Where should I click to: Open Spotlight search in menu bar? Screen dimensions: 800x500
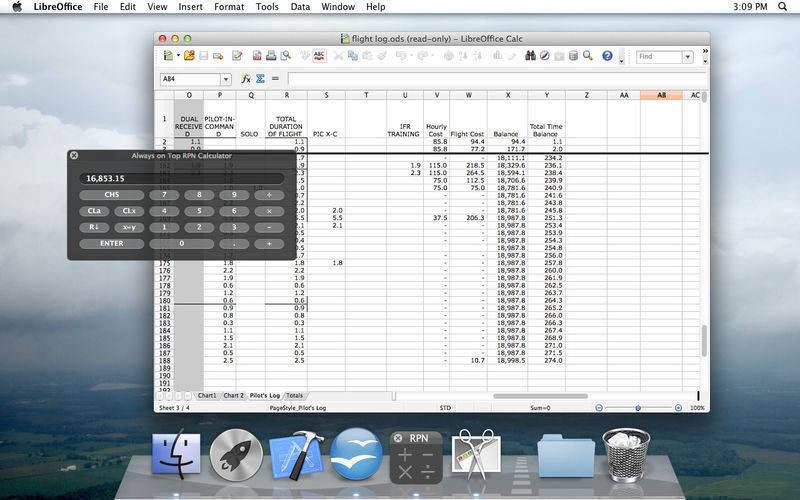[x=783, y=7]
